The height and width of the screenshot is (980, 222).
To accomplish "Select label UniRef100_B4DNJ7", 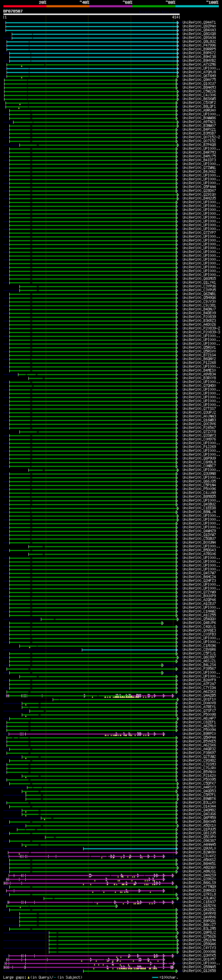I will [199, 309].
